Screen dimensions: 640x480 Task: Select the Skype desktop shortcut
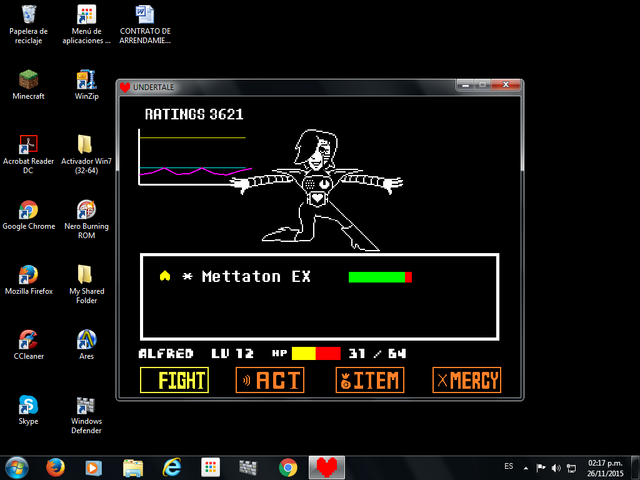pyautogui.click(x=29, y=410)
